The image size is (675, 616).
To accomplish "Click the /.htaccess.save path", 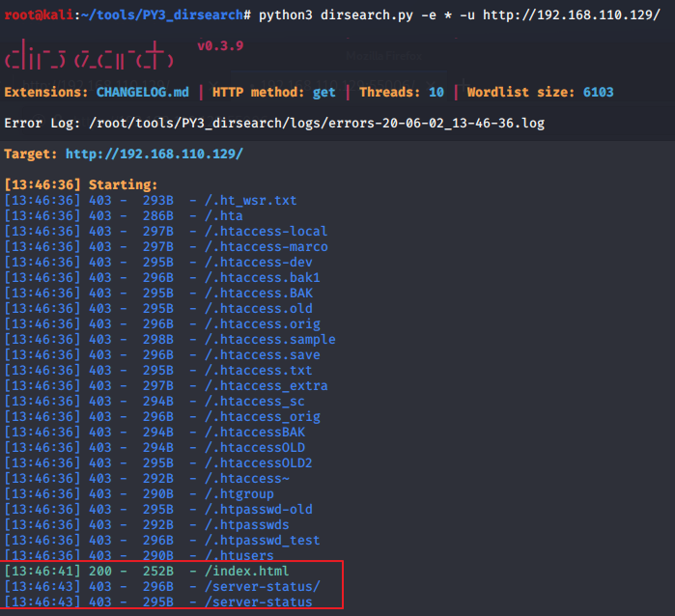I will point(262,355).
